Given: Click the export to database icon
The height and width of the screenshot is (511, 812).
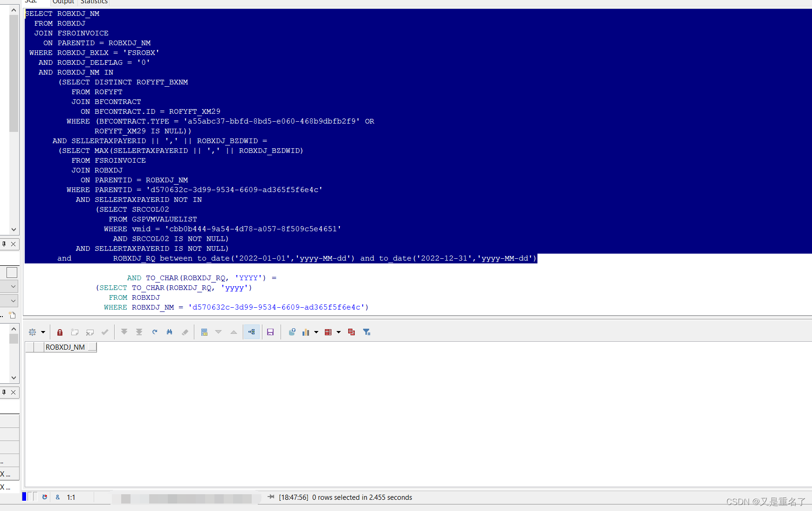Looking at the screenshot, I should tap(292, 332).
